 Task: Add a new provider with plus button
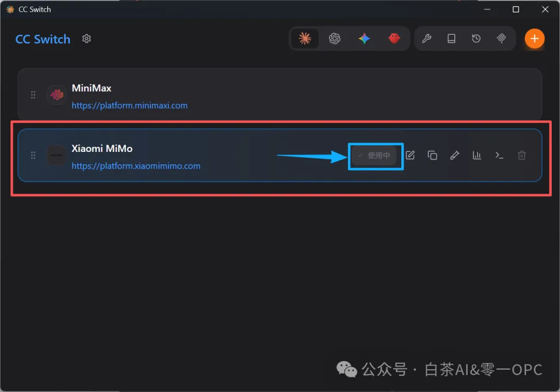click(x=534, y=38)
